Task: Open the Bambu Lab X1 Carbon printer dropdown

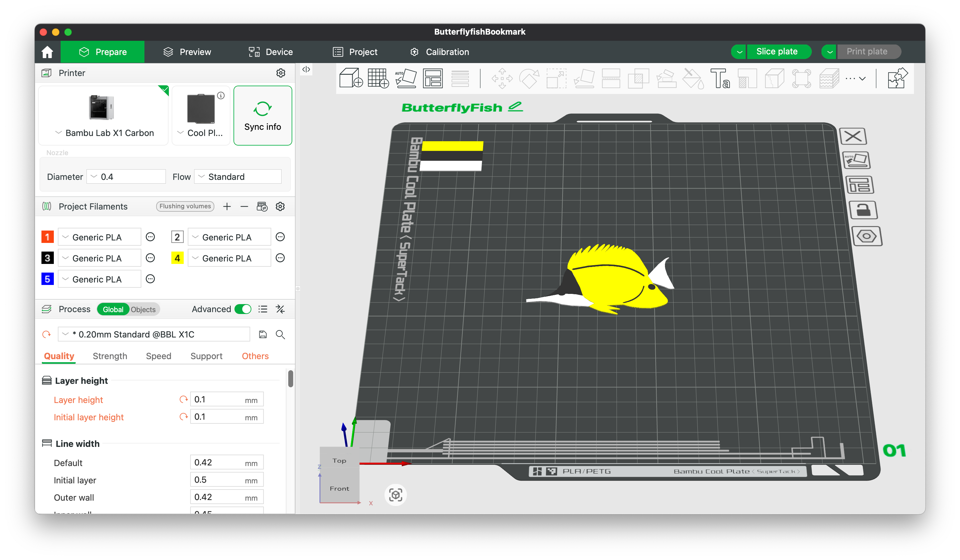Action: [103, 133]
